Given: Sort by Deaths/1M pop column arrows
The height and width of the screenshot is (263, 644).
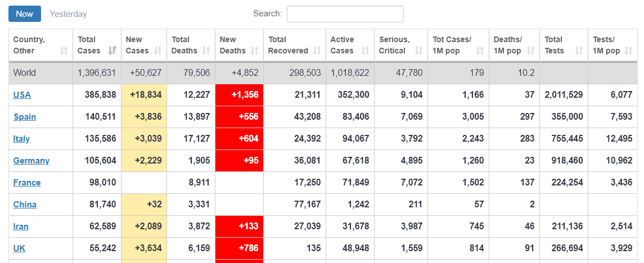Looking at the screenshot, I should coord(530,51).
